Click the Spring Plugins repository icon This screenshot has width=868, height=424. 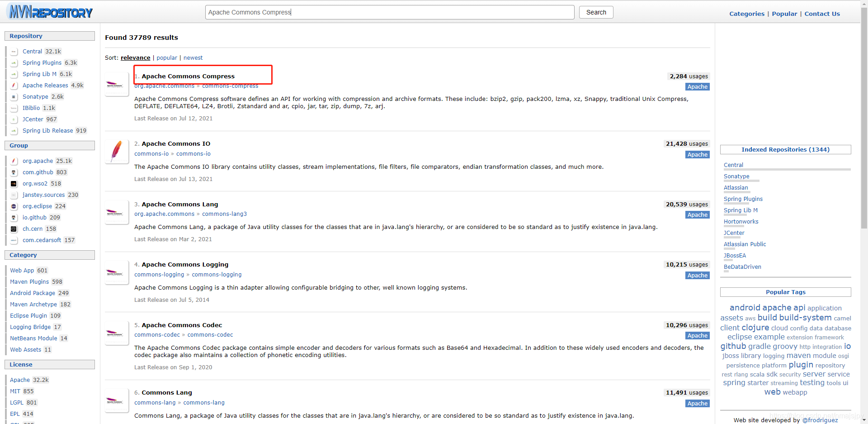click(x=14, y=63)
